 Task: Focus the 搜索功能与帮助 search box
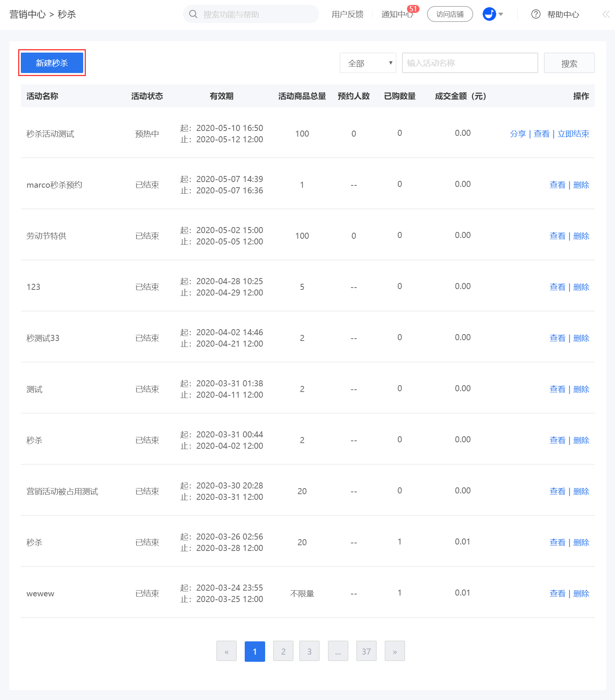point(251,14)
